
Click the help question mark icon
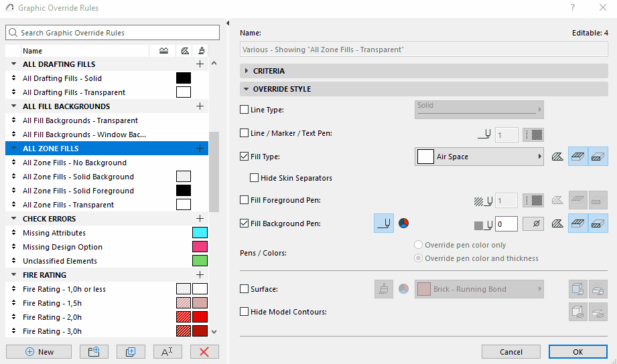(x=573, y=7)
